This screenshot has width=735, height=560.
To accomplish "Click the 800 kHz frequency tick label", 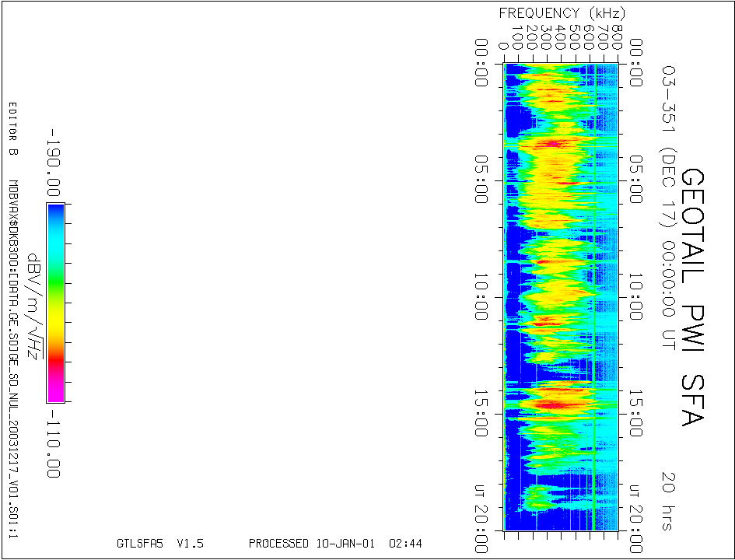I will (x=616, y=36).
